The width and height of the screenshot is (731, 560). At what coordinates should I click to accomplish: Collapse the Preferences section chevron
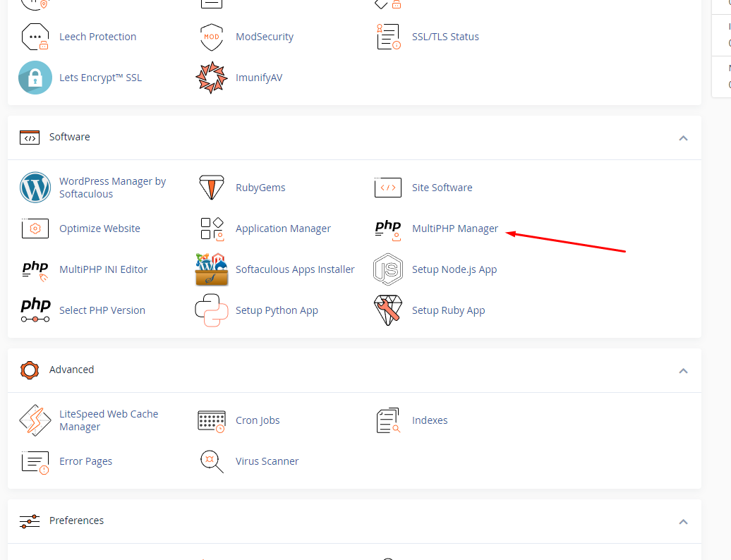tap(683, 521)
